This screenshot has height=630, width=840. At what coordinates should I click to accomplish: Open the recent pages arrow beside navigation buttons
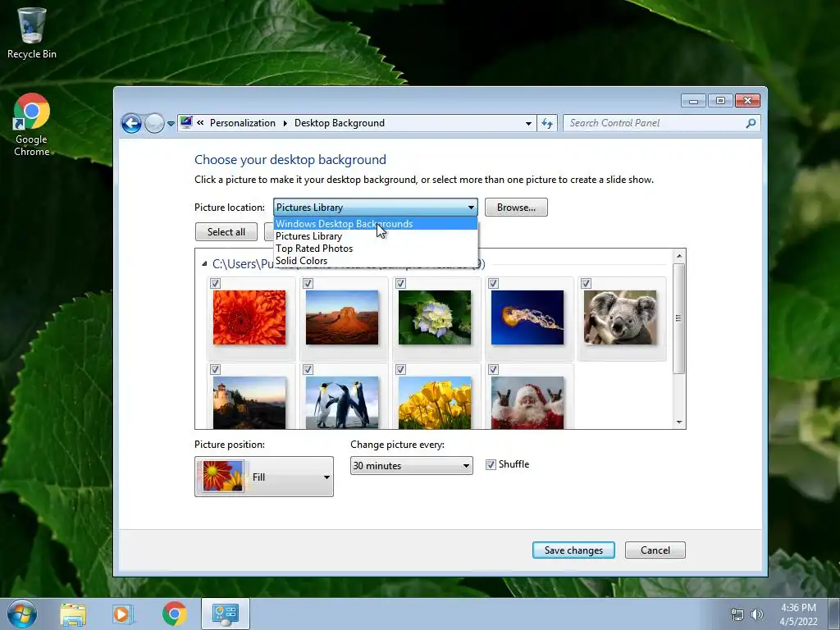click(171, 124)
